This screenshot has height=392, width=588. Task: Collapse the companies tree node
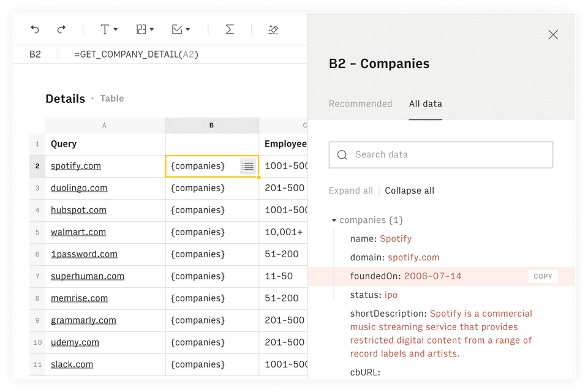click(334, 221)
